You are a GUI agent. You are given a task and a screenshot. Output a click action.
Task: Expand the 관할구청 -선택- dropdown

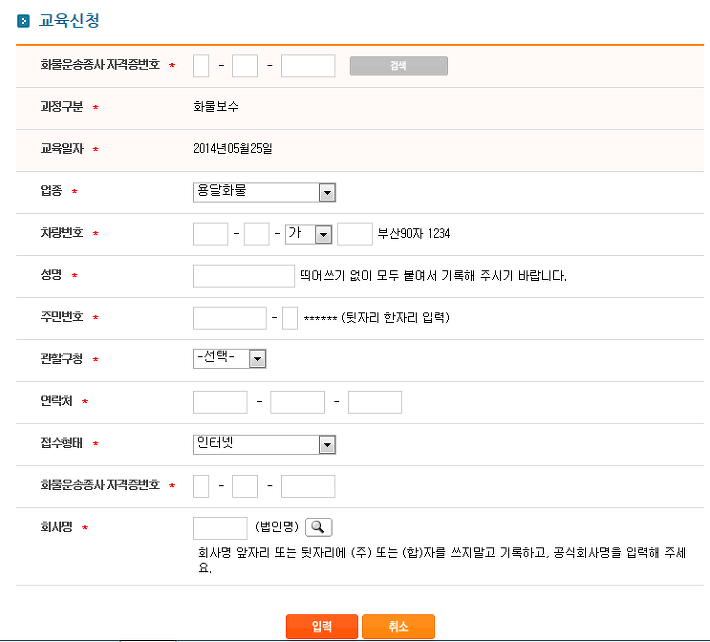coord(229,359)
